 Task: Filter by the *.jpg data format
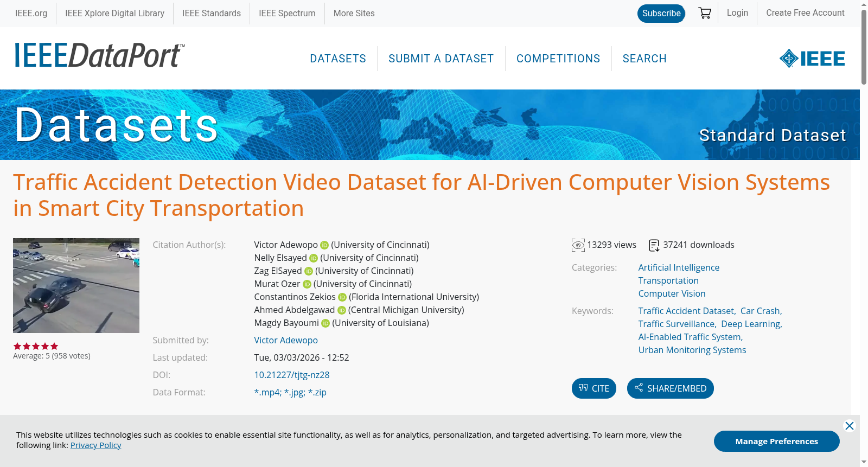point(295,393)
